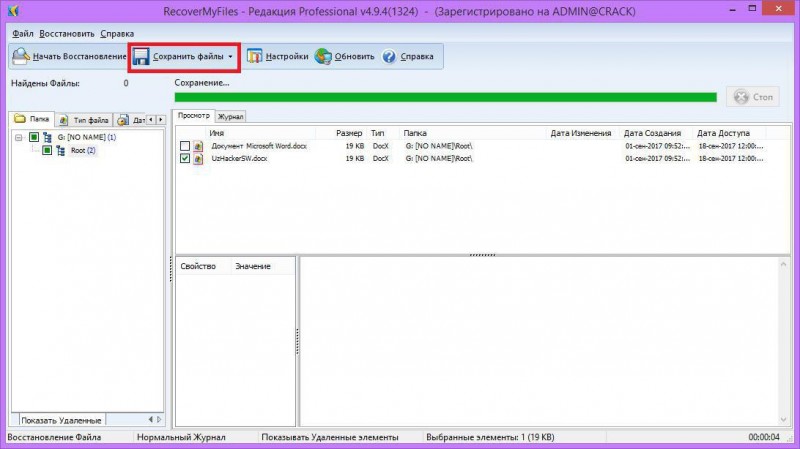800x449 pixels.
Task: Click preview pane scrollbar down arrow
Action: pos(784,420)
